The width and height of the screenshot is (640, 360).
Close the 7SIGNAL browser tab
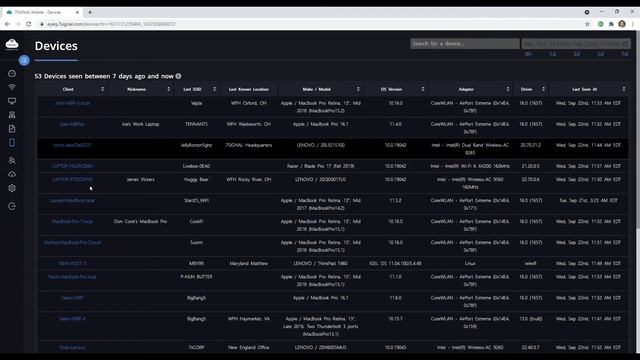click(x=77, y=12)
